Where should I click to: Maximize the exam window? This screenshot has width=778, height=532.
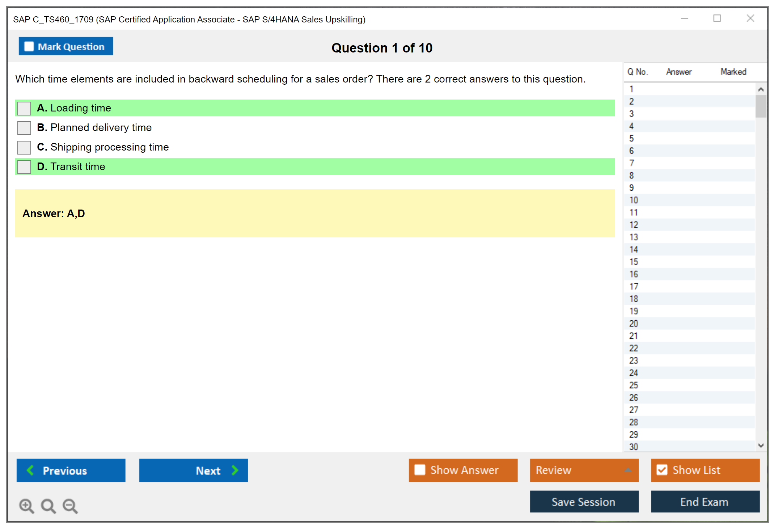pos(717,18)
